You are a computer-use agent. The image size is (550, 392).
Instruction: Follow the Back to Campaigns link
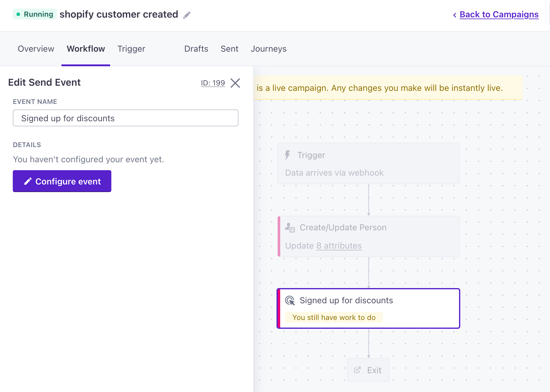pos(499,15)
